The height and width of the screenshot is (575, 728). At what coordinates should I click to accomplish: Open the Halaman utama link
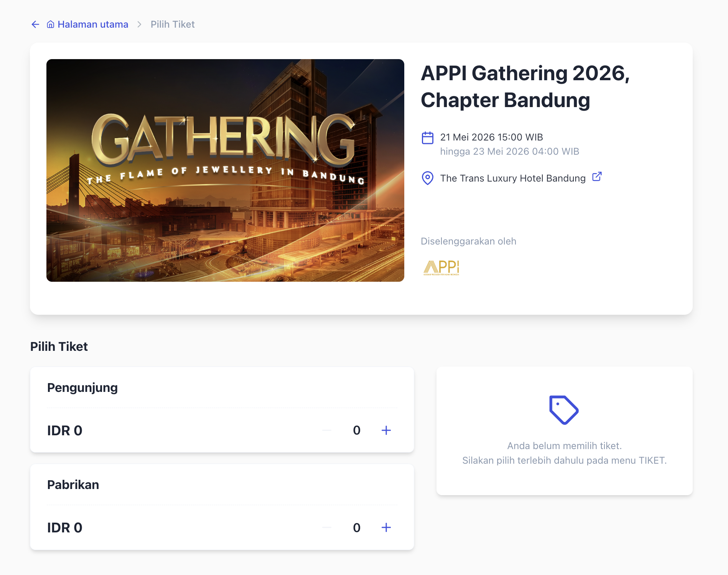[93, 25]
